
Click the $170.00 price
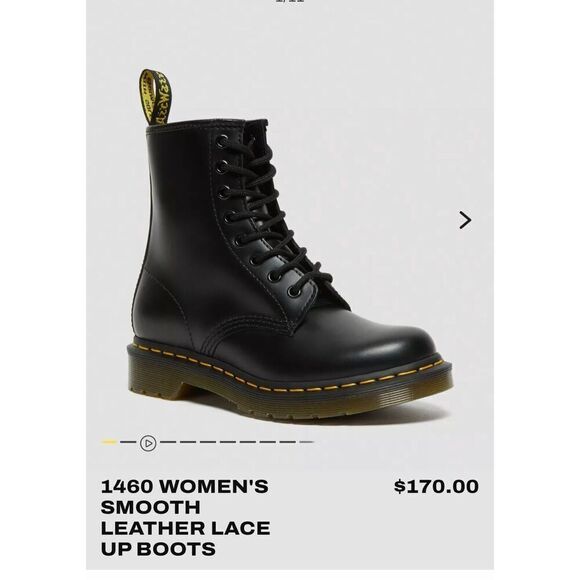[x=436, y=486]
